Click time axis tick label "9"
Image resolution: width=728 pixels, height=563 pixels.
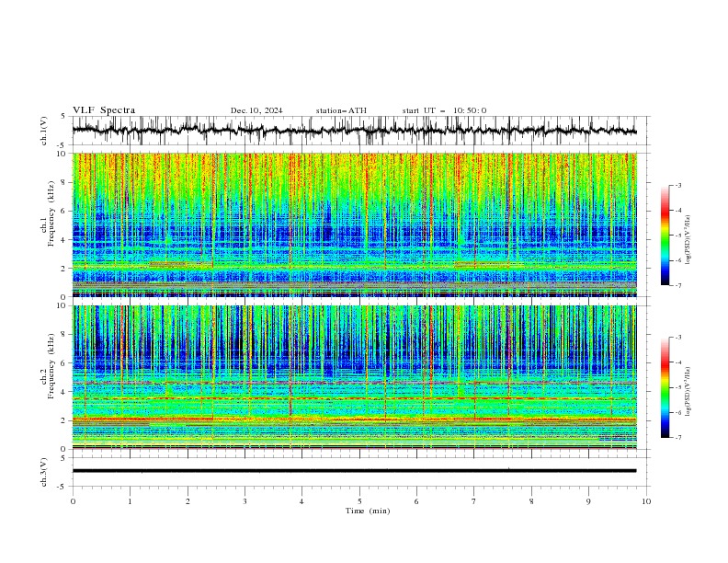[588, 501]
